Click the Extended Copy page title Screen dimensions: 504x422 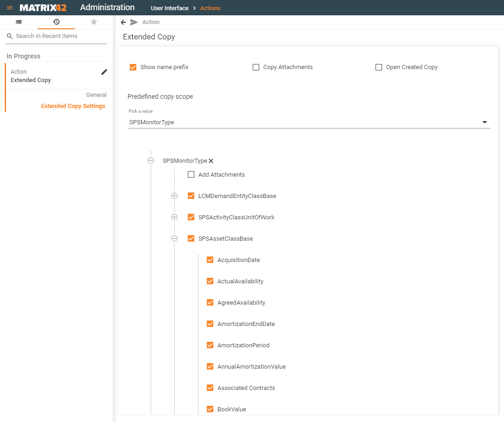149,37
